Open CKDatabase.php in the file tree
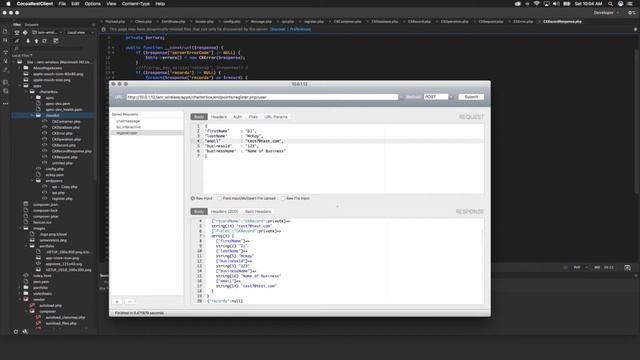 tap(66, 127)
